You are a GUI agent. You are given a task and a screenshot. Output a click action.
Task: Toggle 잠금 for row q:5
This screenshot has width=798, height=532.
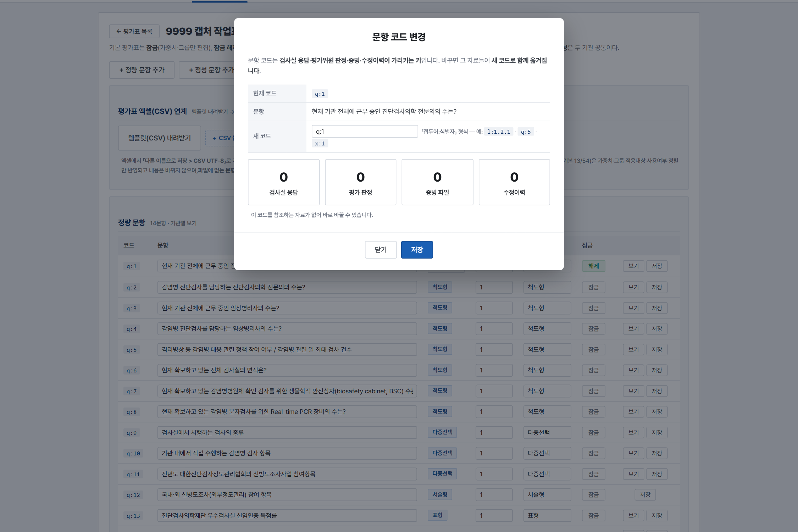593,350
